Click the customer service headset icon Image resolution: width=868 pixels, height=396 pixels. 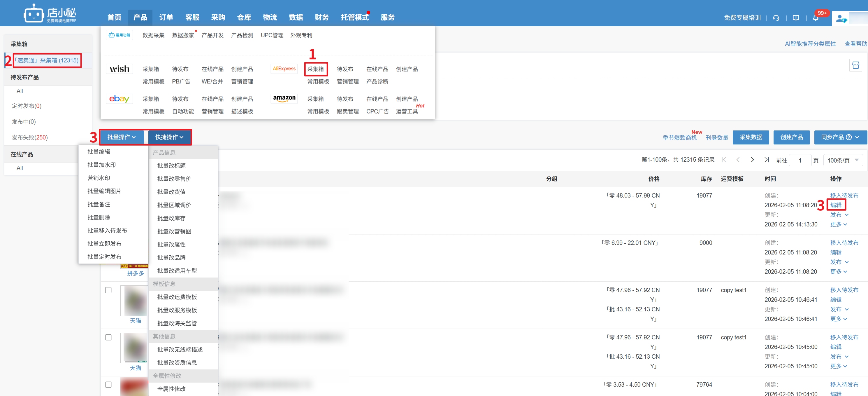[x=776, y=18]
